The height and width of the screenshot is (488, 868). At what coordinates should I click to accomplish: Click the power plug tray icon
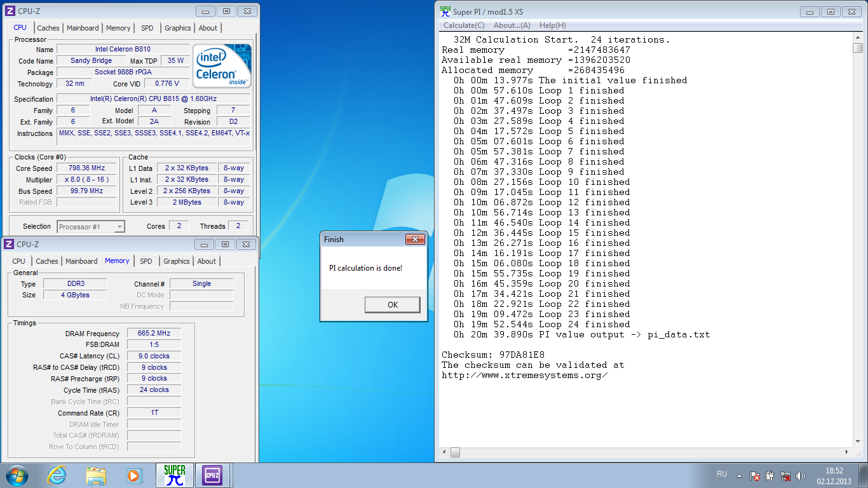[770, 476]
